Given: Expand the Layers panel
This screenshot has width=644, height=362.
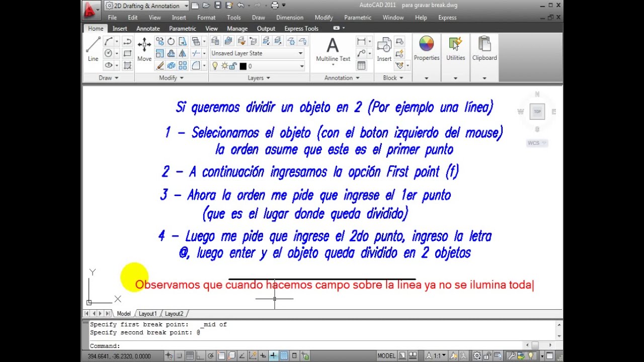Looking at the screenshot, I should [259, 78].
